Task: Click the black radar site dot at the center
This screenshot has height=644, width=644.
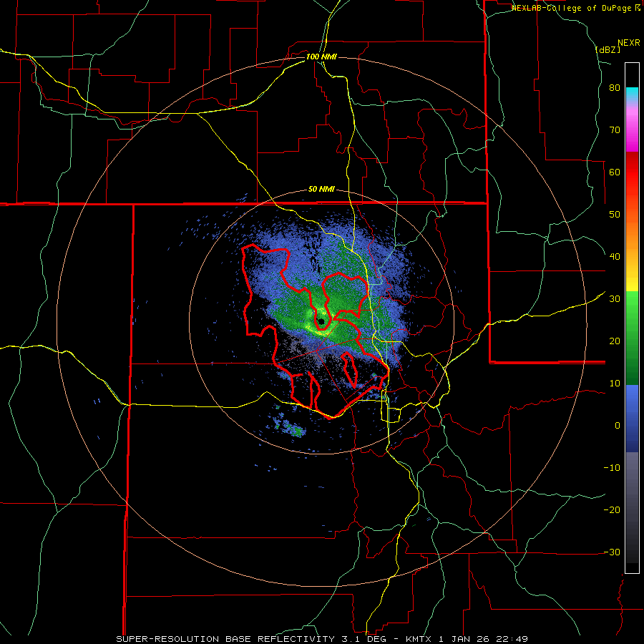Action: tap(321, 321)
